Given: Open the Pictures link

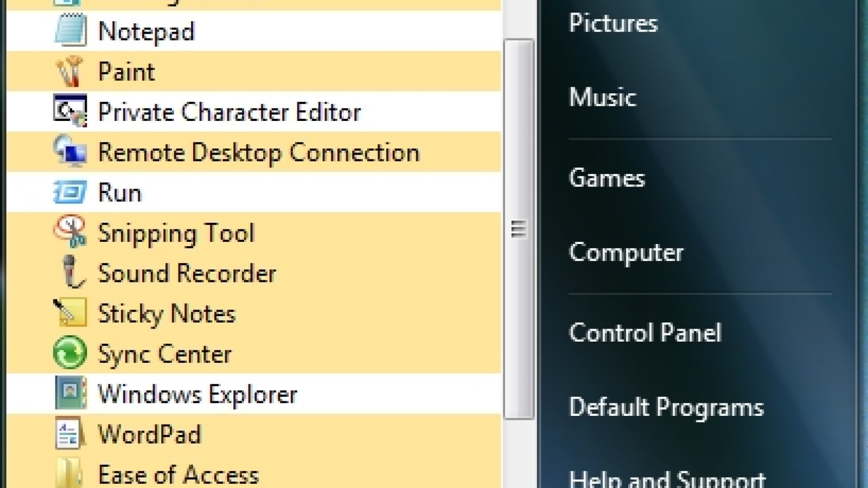Looking at the screenshot, I should pos(613,23).
